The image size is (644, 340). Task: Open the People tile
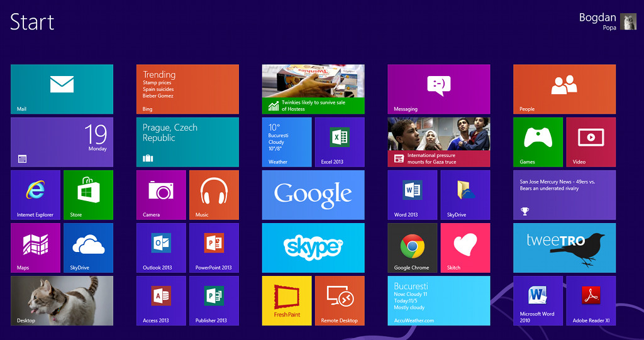pos(565,89)
